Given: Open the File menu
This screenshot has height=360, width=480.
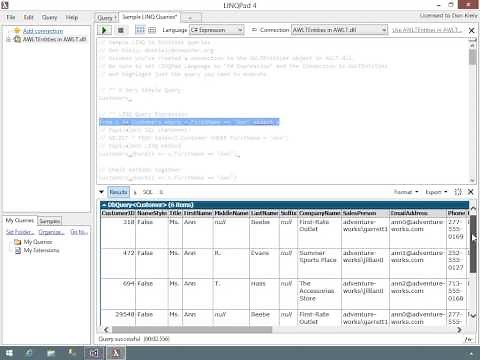Looking at the screenshot, I should [x=11, y=17].
